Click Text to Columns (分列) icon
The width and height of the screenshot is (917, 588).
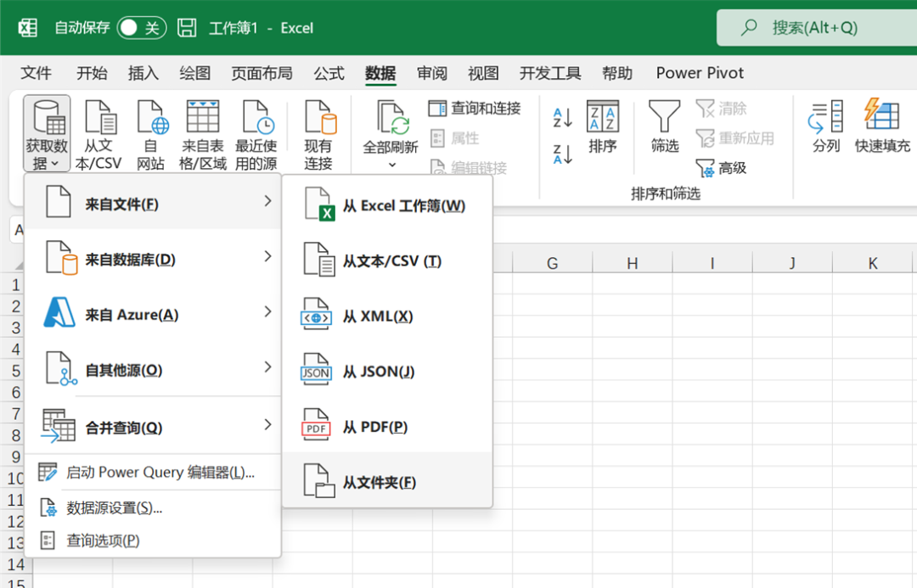pyautogui.click(x=825, y=119)
